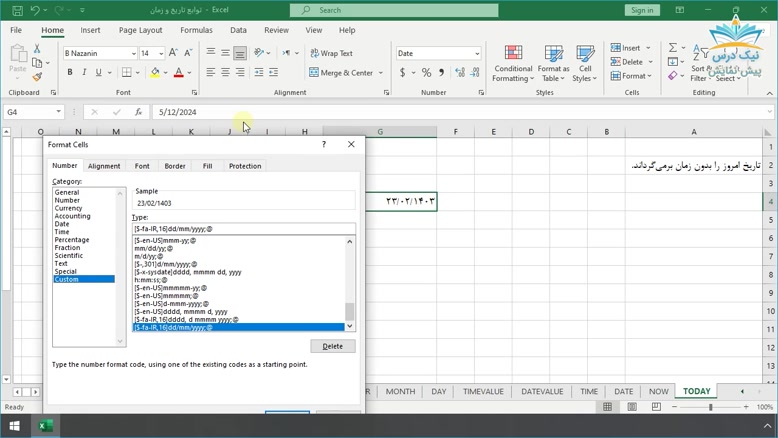
Task: Click the Type format code input field
Action: click(244, 229)
